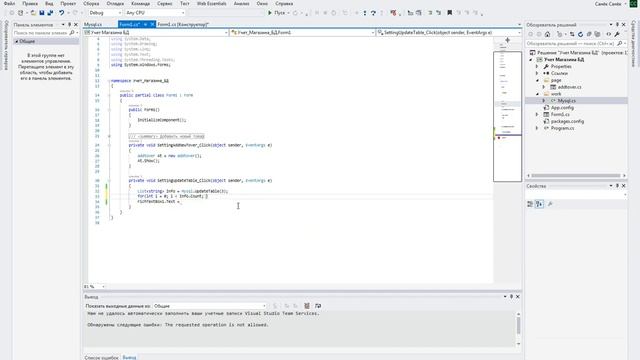640x360 pixels.
Task: Close the active Form1.cs tab
Action: tap(152, 24)
